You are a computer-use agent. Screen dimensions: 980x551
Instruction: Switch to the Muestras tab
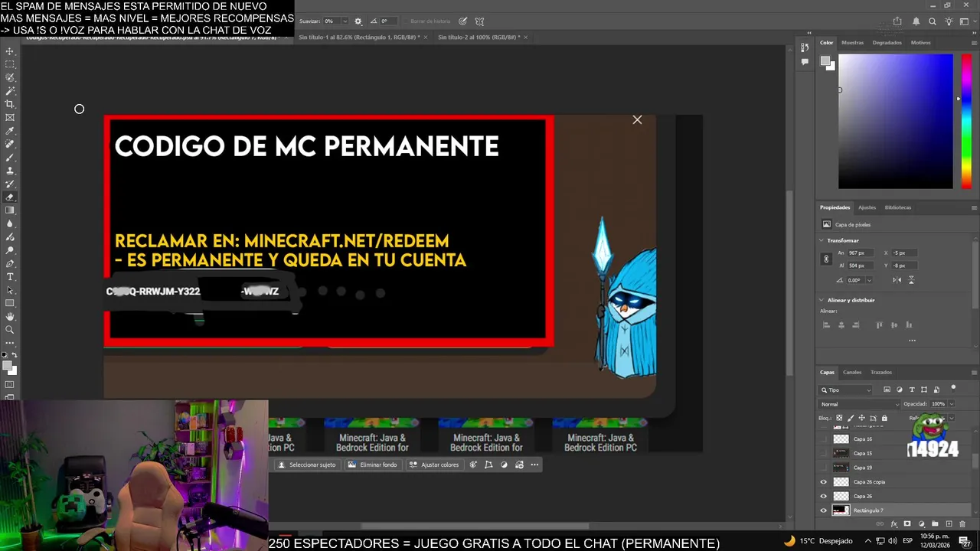point(852,43)
